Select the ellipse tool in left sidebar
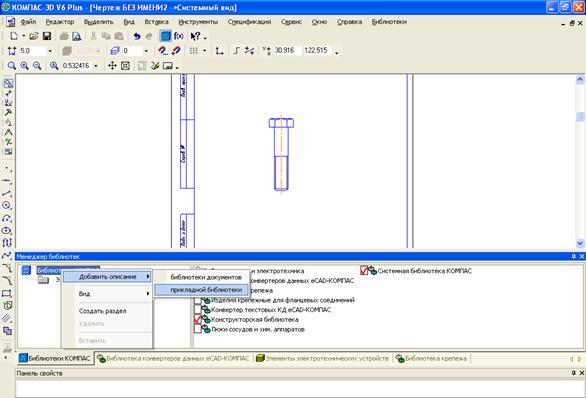The image size is (586, 398). pyautogui.click(x=7, y=231)
